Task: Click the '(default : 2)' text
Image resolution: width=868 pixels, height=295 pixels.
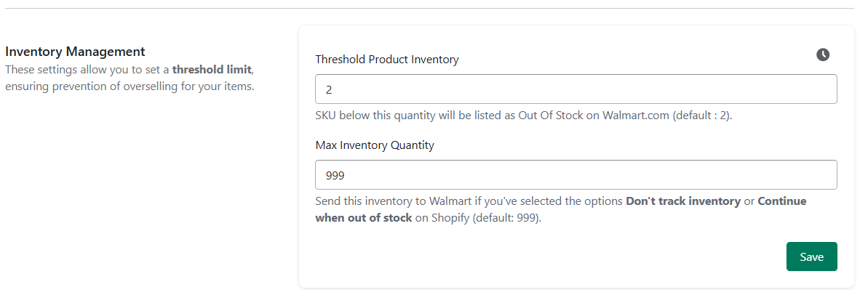Action: pos(703,116)
